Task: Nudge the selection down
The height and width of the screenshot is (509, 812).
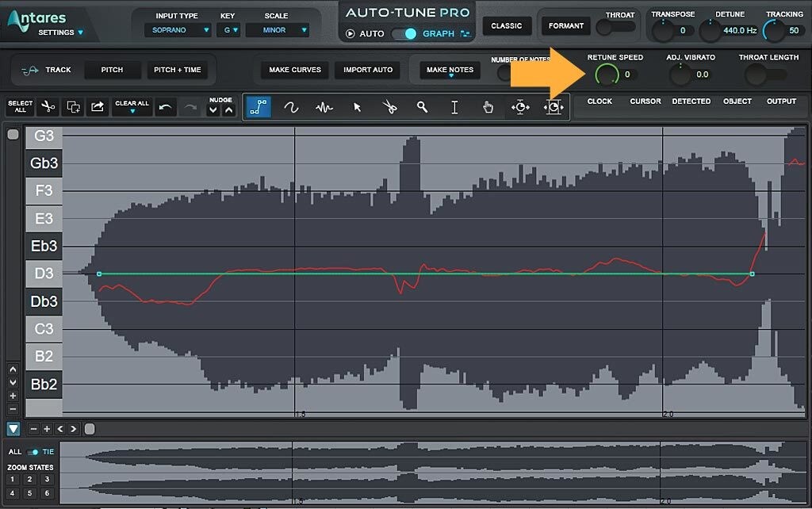Action: coord(213,110)
